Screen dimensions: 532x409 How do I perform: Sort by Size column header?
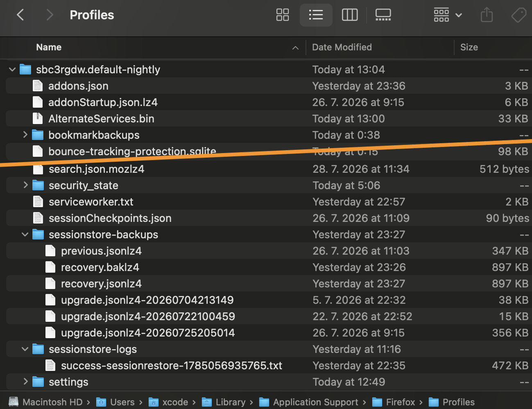pos(469,47)
